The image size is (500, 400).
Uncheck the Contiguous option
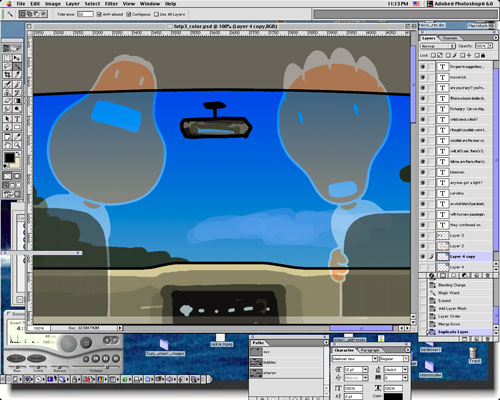pos(129,14)
